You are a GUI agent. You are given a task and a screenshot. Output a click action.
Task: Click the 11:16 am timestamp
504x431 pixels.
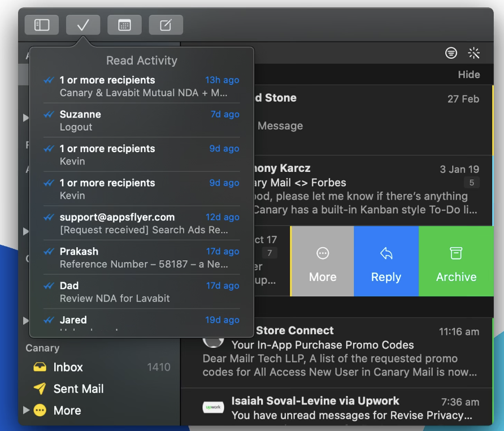(x=459, y=331)
